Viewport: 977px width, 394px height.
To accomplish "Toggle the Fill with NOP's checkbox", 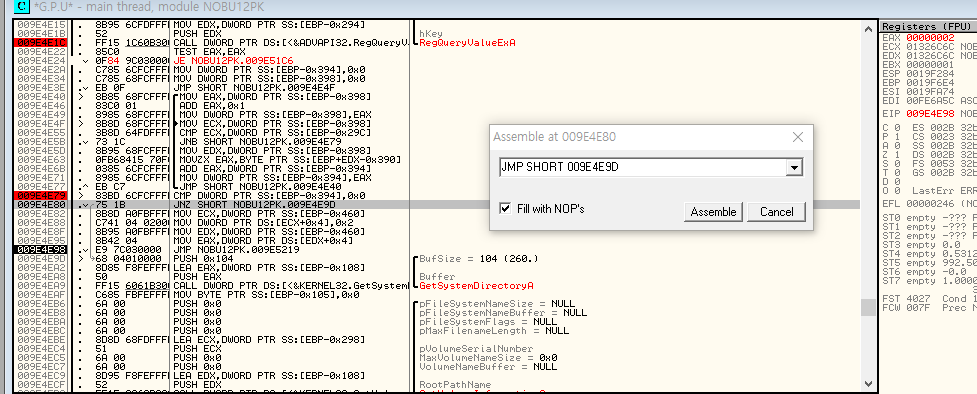I will (x=505, y=209).
